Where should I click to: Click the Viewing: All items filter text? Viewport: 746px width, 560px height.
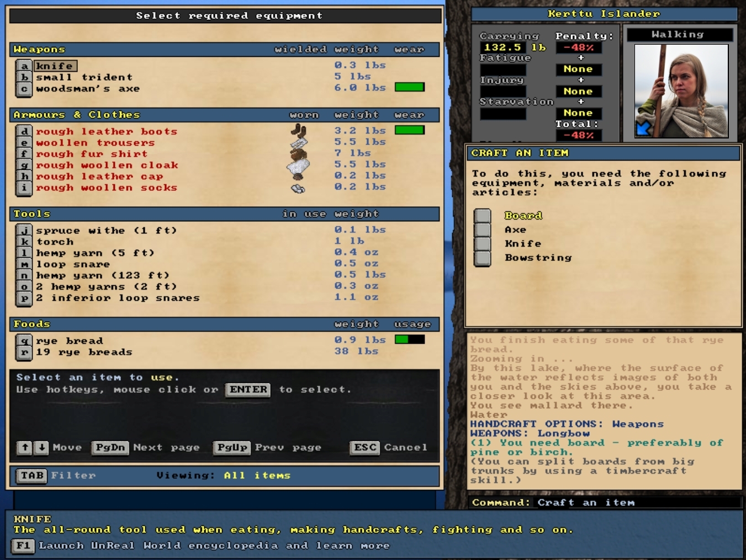(x=223, y=476)
